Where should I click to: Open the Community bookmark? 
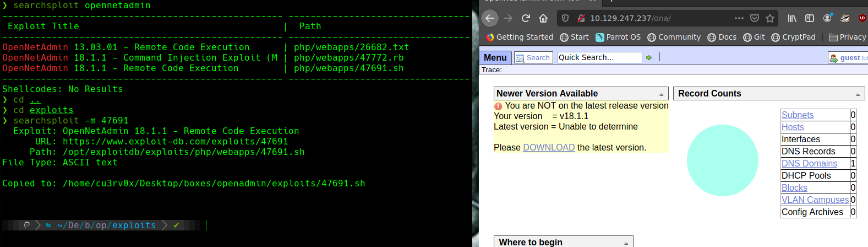pos(674,37)
